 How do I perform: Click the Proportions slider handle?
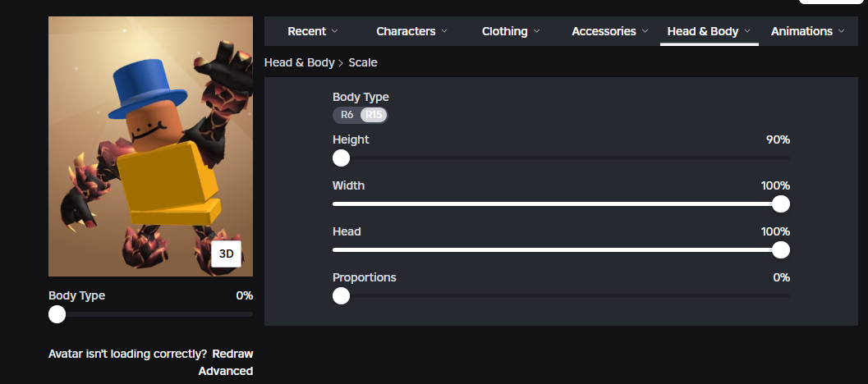click(x=341, y=295)
